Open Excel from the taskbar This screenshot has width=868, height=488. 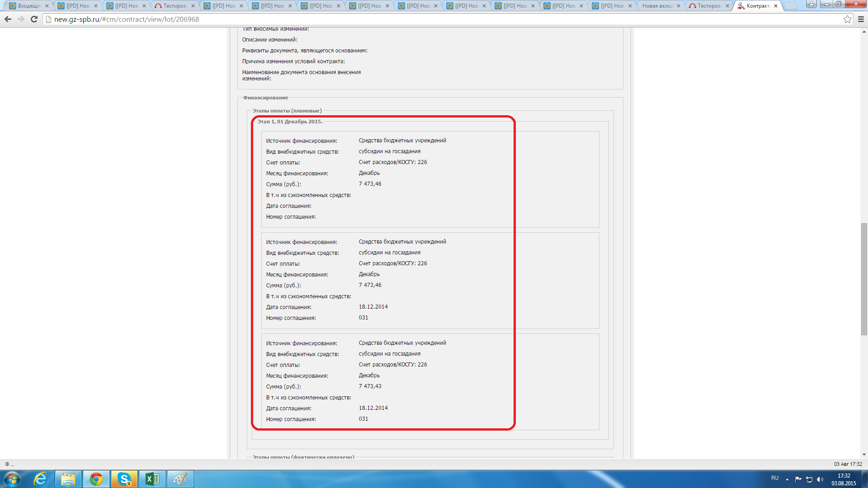[152, 479]
